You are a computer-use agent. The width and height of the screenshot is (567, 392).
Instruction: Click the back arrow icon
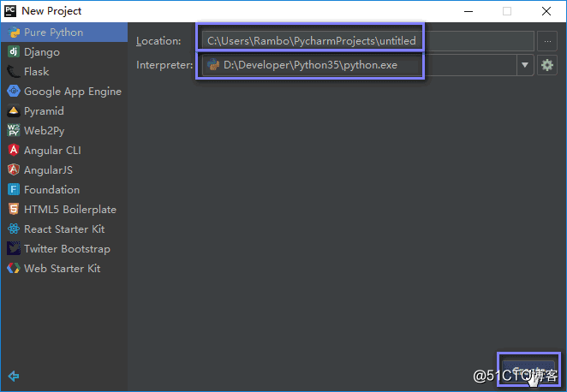pyautogui.click(x=14, y=376)
